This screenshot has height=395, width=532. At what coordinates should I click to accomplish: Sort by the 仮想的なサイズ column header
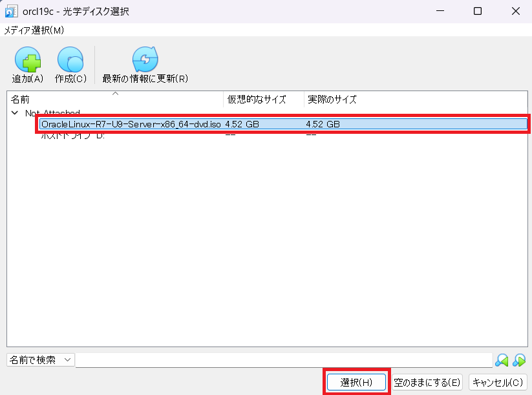(x=263, y=100)
